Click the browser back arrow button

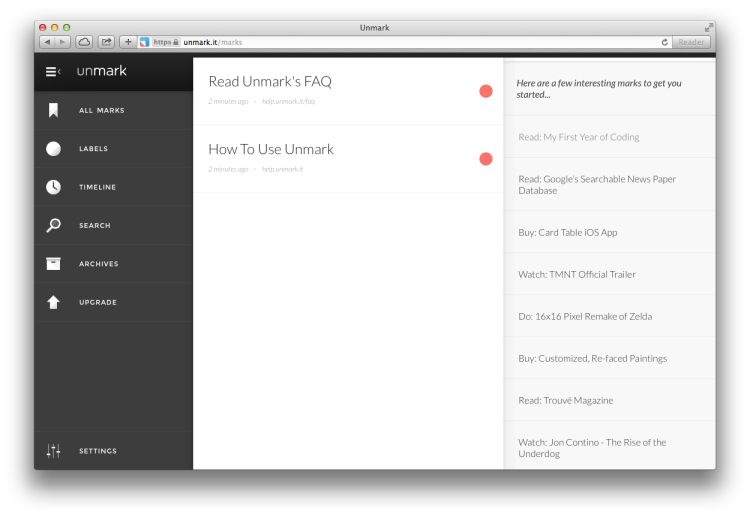pyautogui.click(x=47, y=42)
